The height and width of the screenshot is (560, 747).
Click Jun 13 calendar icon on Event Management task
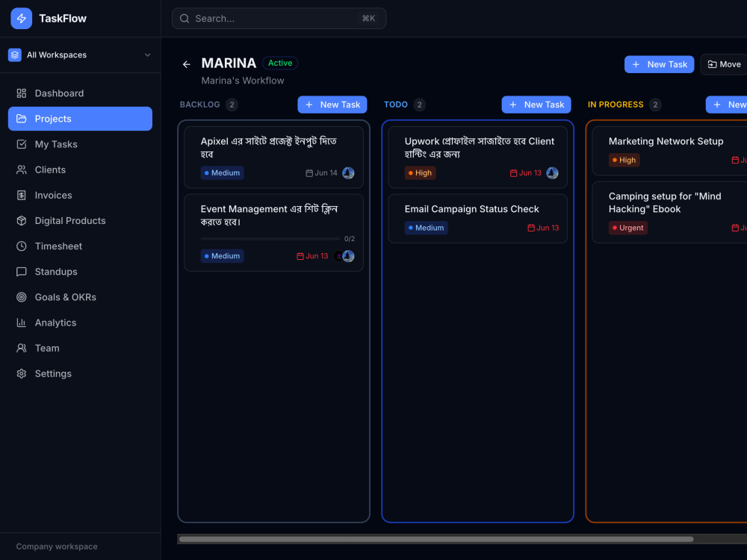point(300,256)
